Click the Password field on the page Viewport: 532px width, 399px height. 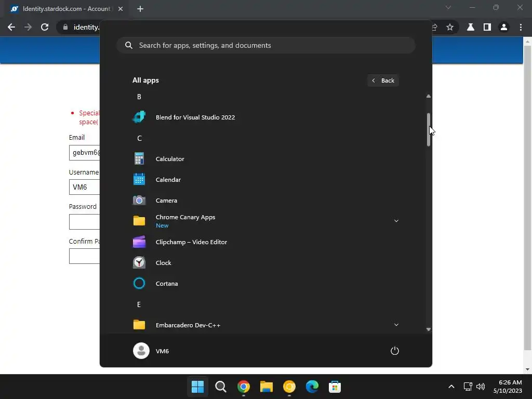pos(84,222)
